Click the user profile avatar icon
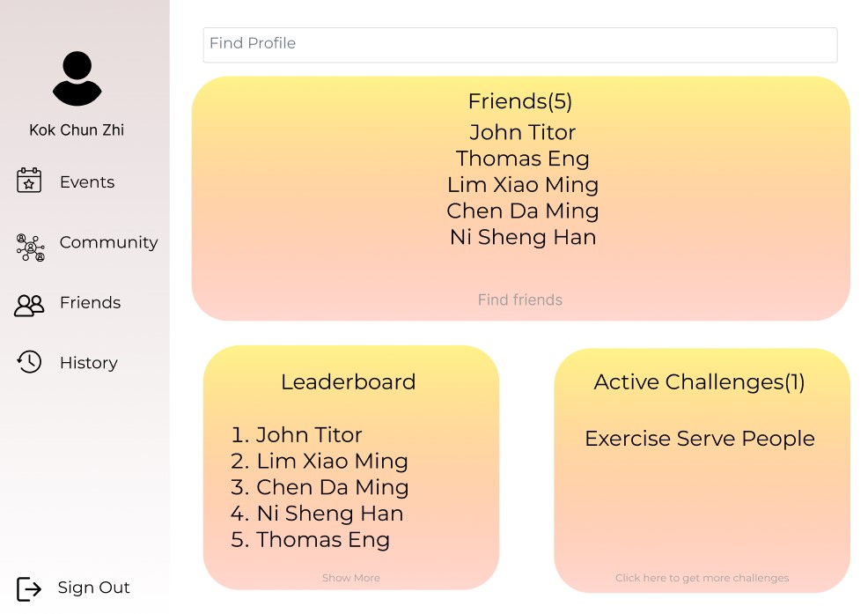Screen dimensions: 868x614 (x=77, y=78)
